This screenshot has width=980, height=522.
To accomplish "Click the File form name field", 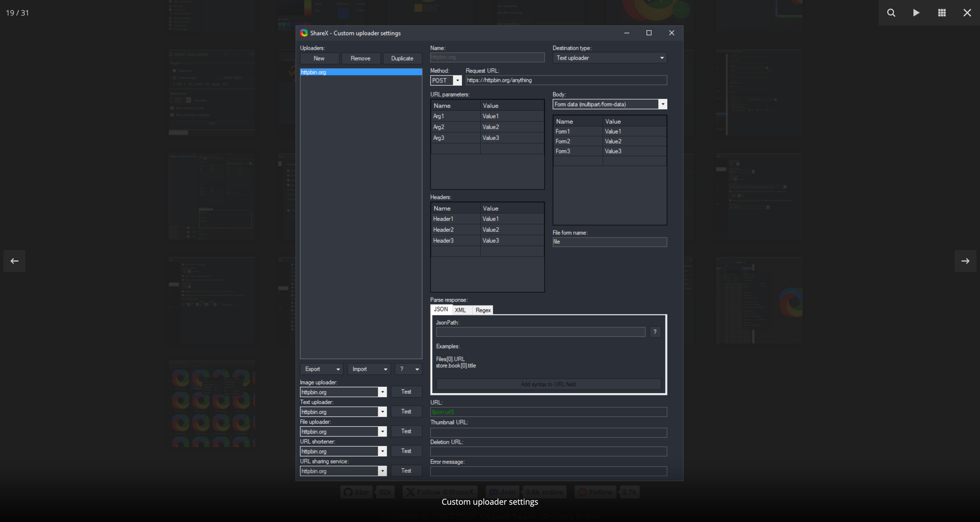I will click(x=610, y=242).
